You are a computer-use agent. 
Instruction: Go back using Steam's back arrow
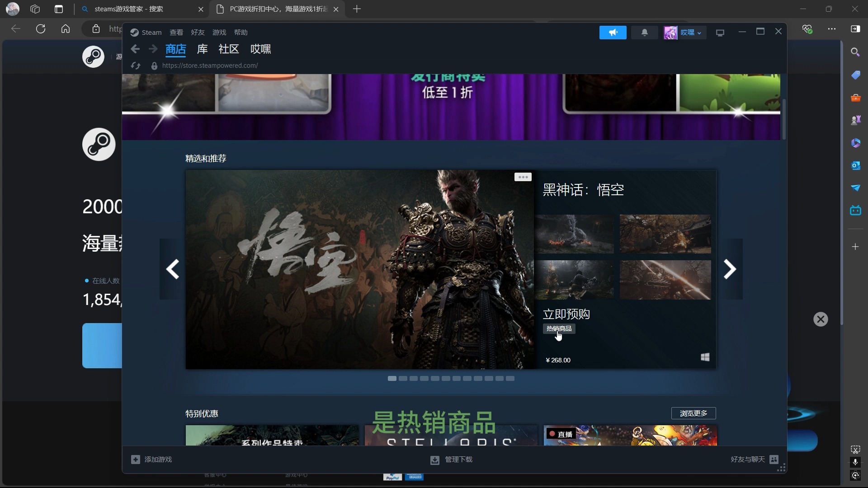(x=135, y=49)
